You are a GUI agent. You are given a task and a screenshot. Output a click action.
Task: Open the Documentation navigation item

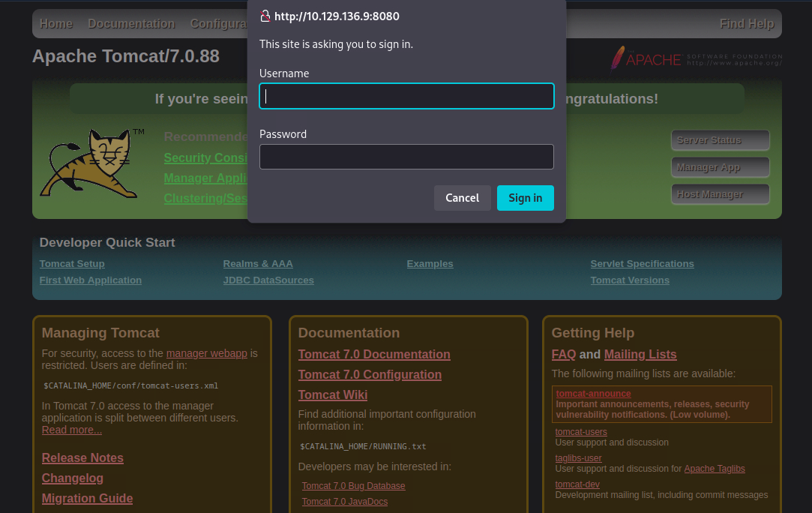[131, 24]
